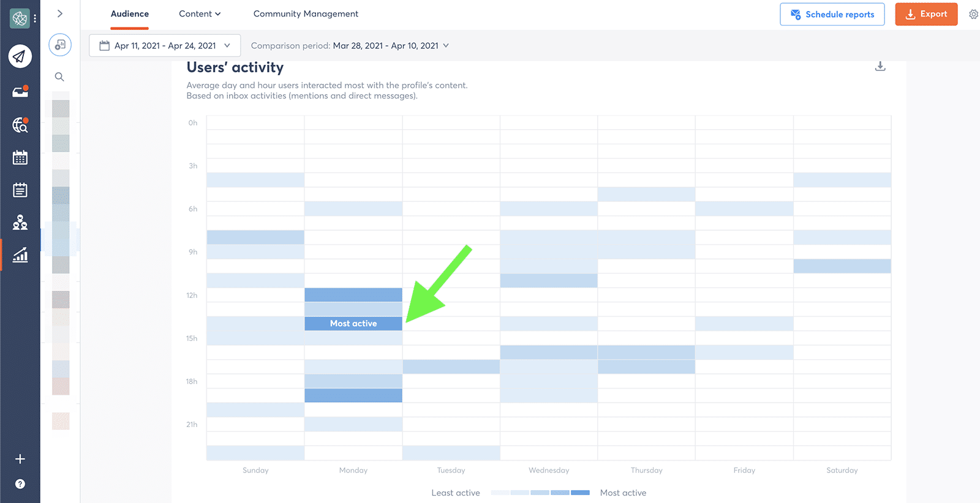Open the Listening globe search icon
Image resolution: width=980 pixels, height=503 pixels.
pos(20,125)
